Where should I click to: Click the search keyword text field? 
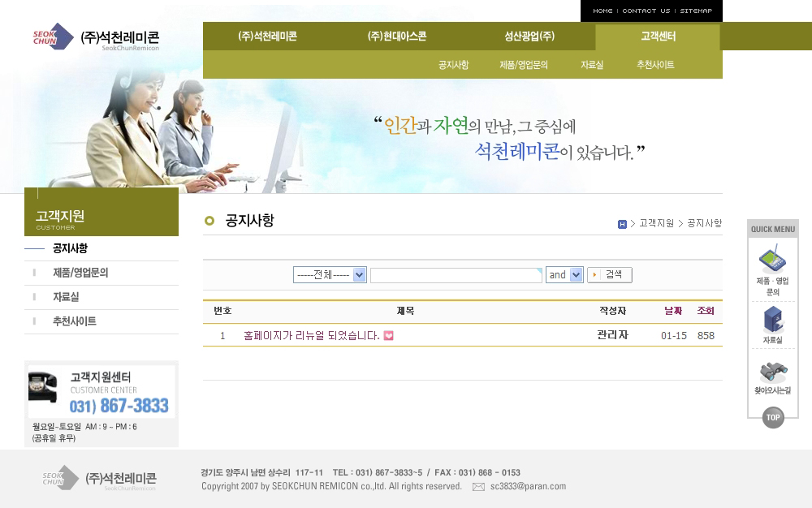pos(456,276)
